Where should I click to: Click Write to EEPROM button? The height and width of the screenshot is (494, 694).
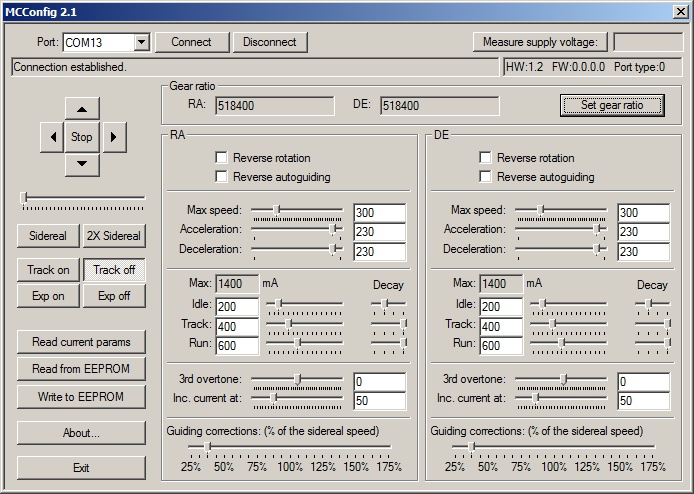tap(81, 397)
